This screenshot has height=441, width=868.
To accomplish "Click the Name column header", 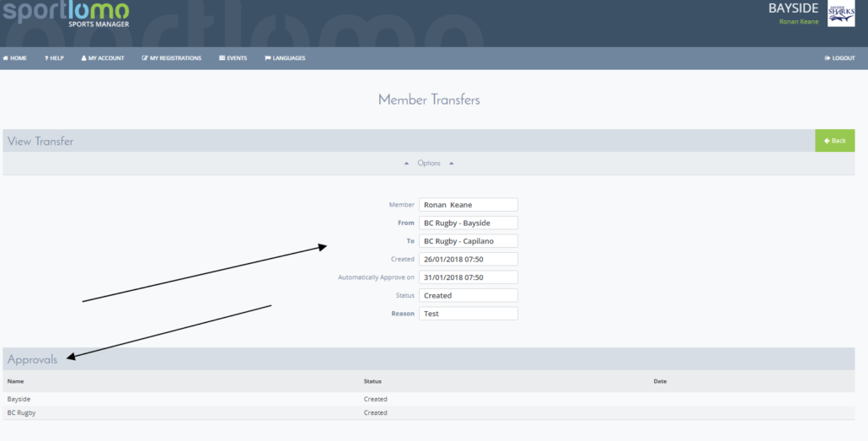I will (x=15, y=381).
